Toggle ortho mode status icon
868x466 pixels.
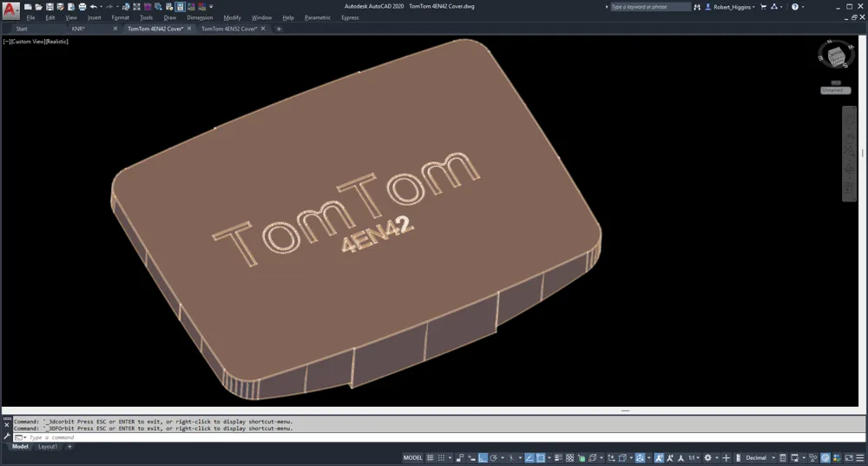coord(483,457)
